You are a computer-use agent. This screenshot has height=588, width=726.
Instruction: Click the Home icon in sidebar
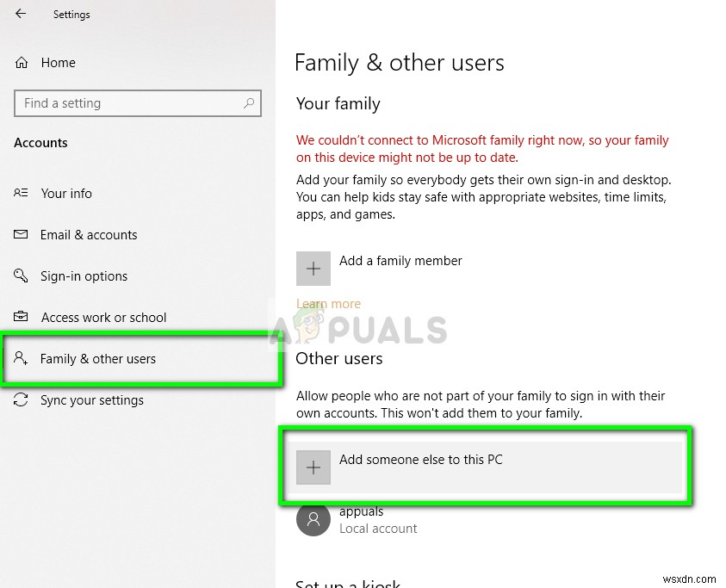tap(20, 62)
